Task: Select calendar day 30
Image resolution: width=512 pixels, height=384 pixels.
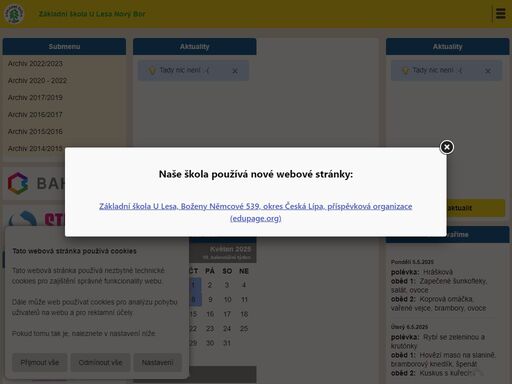Action: [x=210, y=343]
